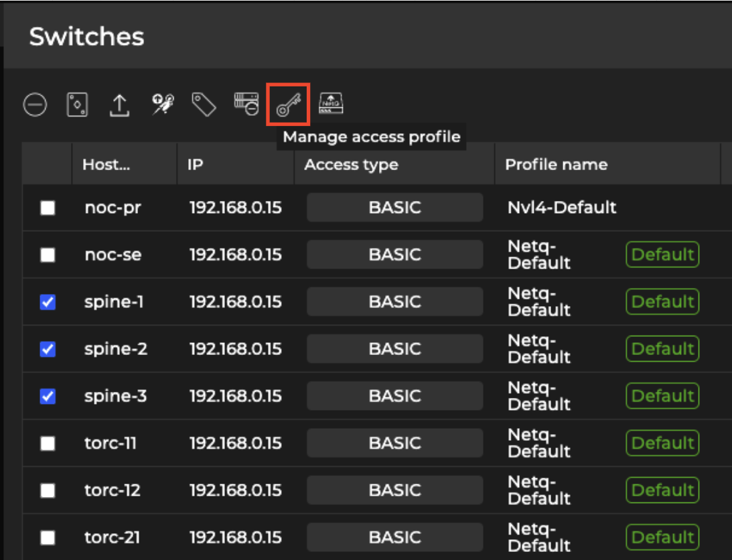Deselect the spine-3 switch checkbox
Image resolution: width=732 pixels, height=560 pixels.
pyautogui.click(x=48, y=397)
